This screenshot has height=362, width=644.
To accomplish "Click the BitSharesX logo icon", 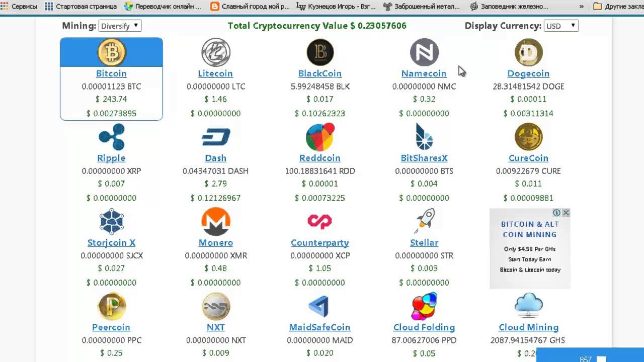I will point(424,137).
